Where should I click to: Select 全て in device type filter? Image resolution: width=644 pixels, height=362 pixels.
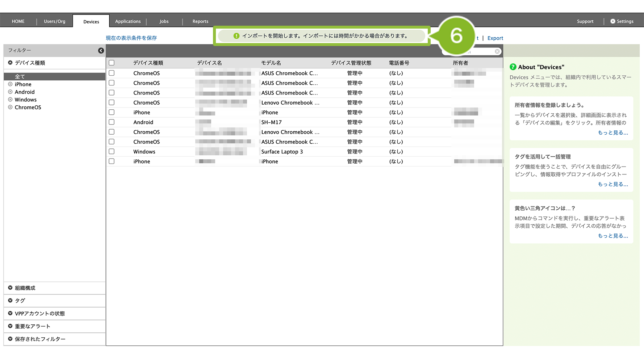pos(20,77)
